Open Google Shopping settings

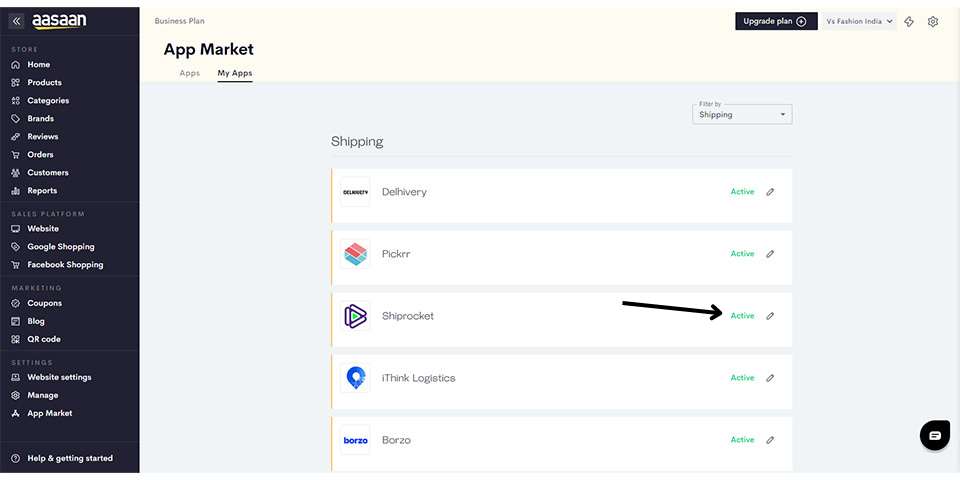tap(61, 247)
